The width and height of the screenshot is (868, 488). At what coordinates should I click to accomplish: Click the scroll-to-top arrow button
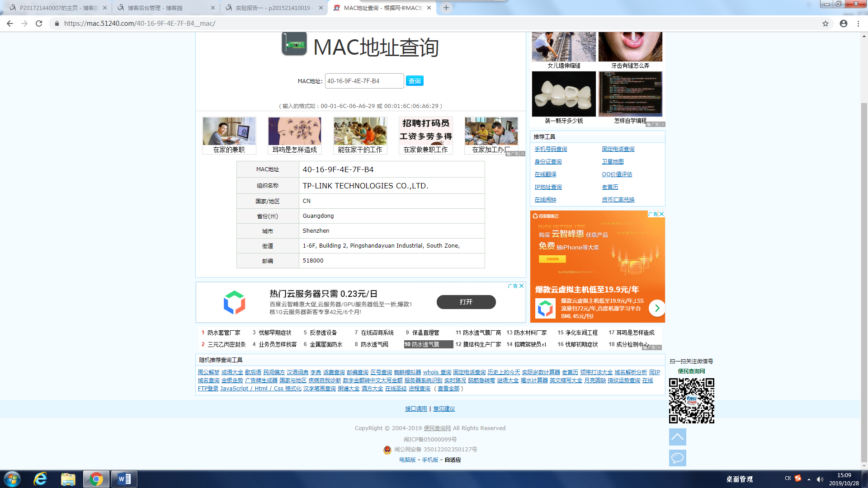(677, 437)
